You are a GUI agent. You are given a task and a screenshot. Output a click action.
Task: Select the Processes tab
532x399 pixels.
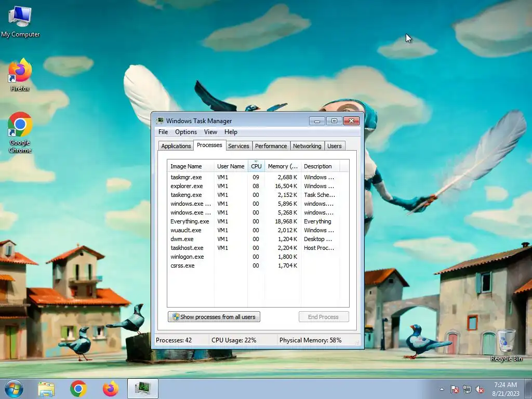pyautogui.click(x=209, y=145)
